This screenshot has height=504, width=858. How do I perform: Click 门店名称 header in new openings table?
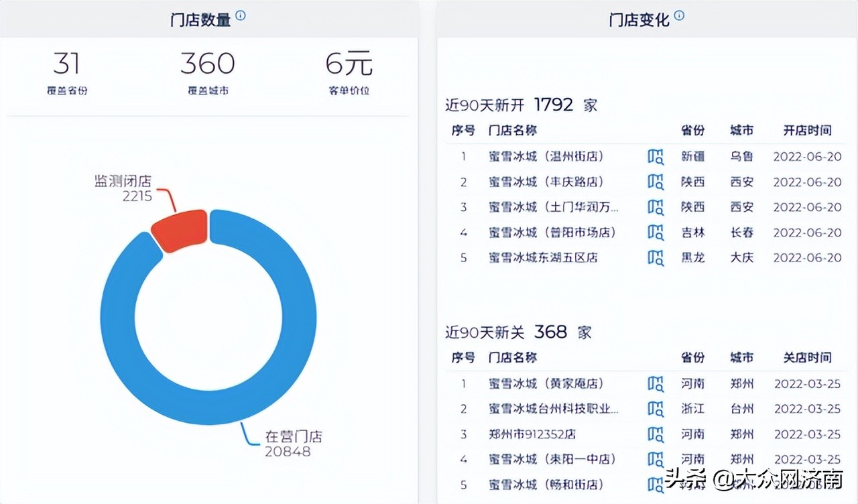pyautogui.click(x=513, y=131)
